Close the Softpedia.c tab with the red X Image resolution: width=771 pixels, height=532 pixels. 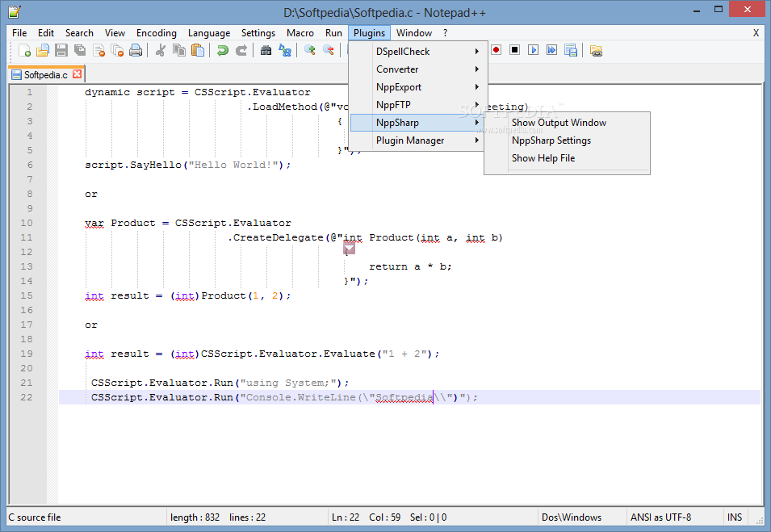tap(78, 74)
